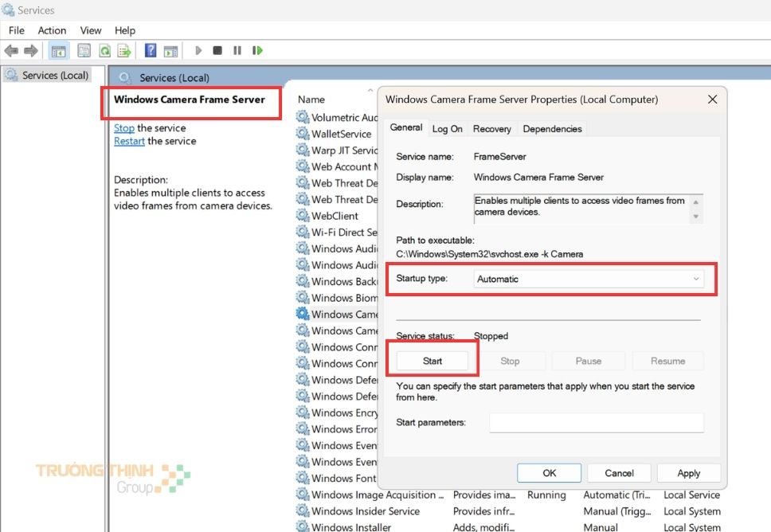Click the Pause Service toolbar icon
771x532 pixels.
coord(237,51)
